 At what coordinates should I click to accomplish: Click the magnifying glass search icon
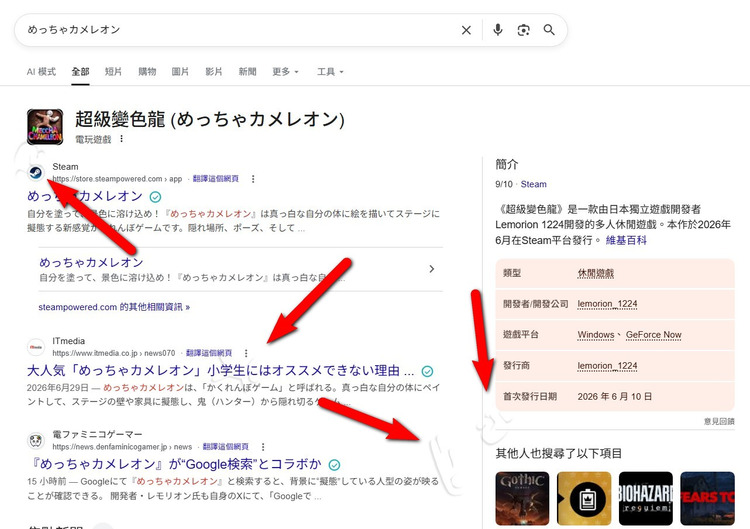549,30
